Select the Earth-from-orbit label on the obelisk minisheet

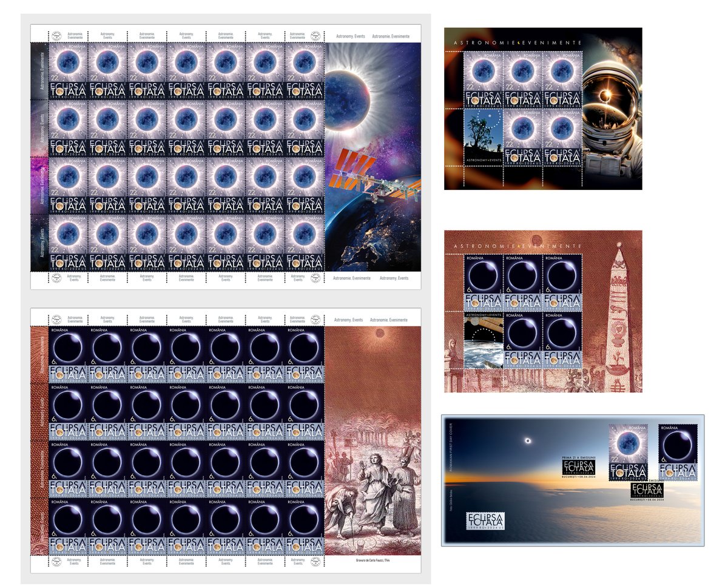pyautogui.click(x=484, y=340)
